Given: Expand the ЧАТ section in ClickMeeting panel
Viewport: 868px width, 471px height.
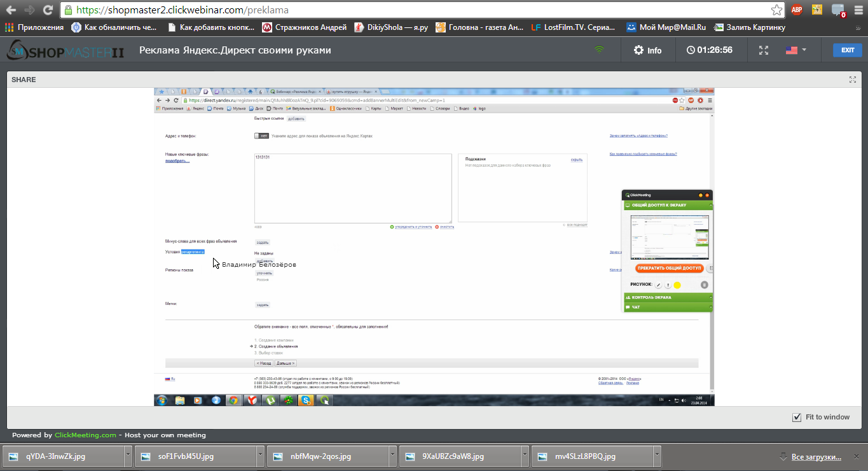Looking at the screenshot, I should [x=667, y=307].
